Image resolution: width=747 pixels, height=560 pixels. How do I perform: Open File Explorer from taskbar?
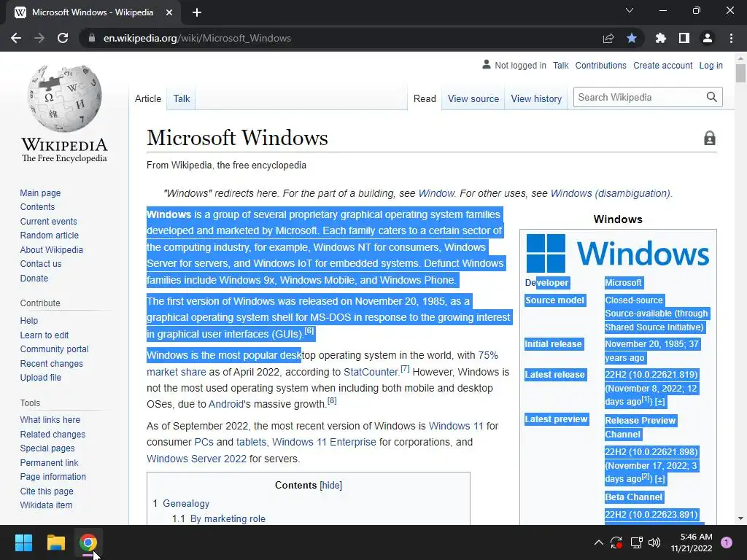(55, 542)
